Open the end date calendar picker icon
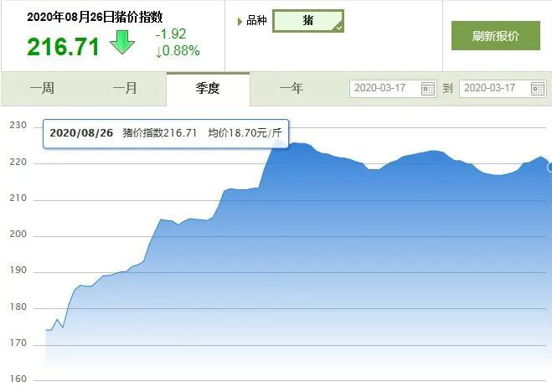This screenshot has width=552, height=392. 538,88
